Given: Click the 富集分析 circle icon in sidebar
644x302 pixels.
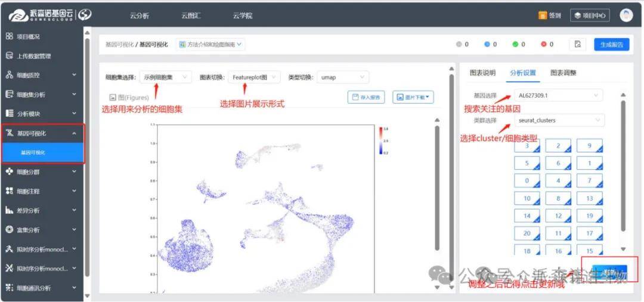Looking at the screenshot, I should [x=10, y=229].
